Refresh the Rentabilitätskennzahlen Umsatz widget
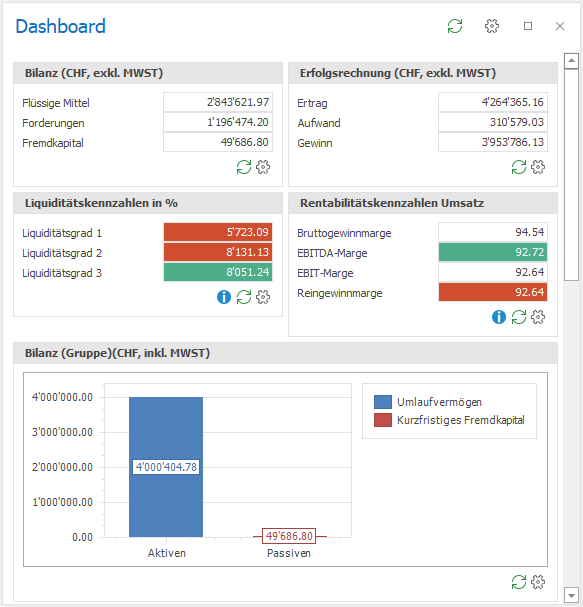 click(x=519, y=317)
